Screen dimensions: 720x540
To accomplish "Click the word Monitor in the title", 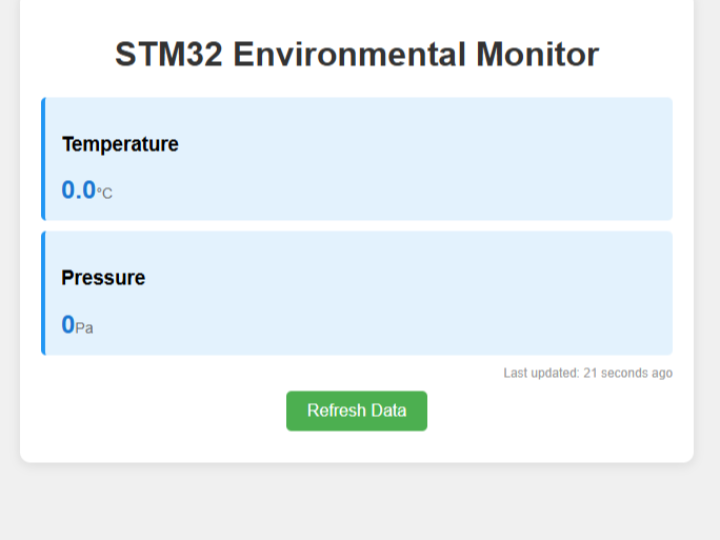I will [x=538, y=54].
